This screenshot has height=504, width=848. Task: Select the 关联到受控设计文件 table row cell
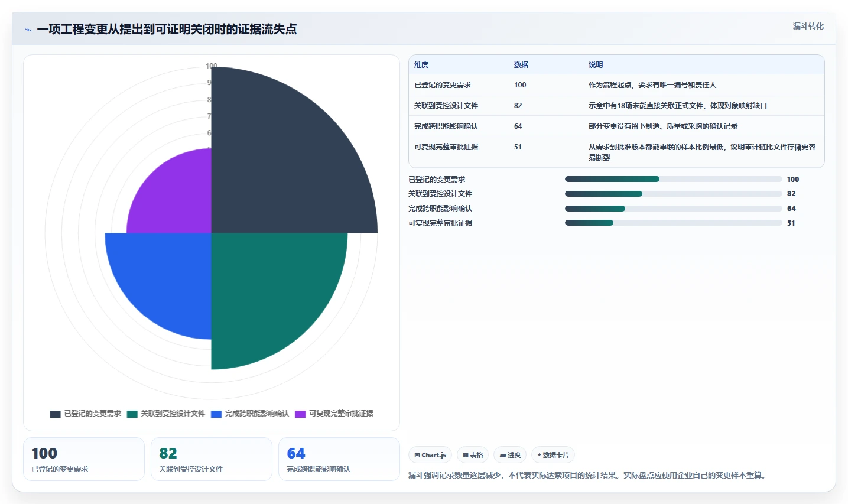pyautogui.click(x=446, y=106)
